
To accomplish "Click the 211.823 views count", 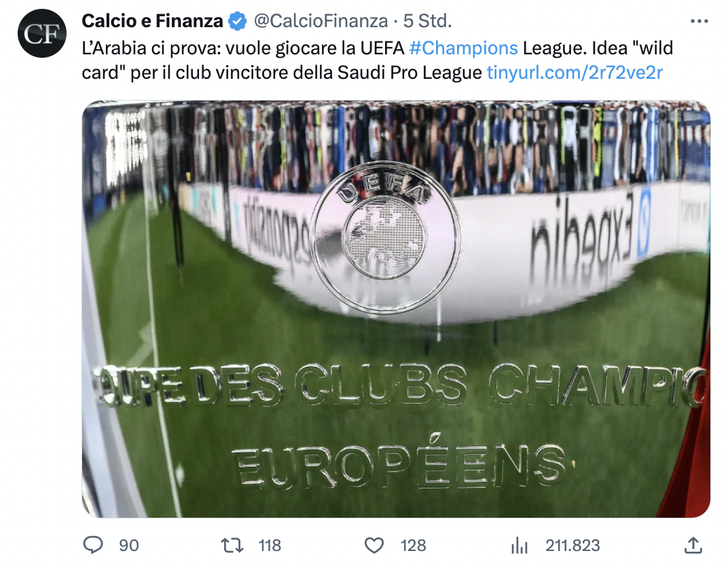I will (x=572, y=546).
